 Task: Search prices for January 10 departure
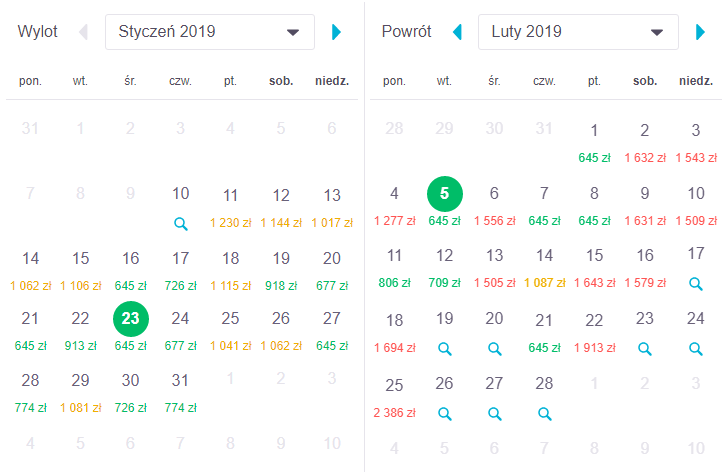coord(181,224)
